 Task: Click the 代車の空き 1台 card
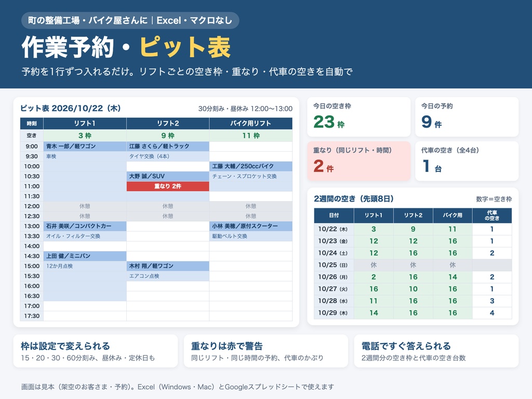click(x=467, y=161)
